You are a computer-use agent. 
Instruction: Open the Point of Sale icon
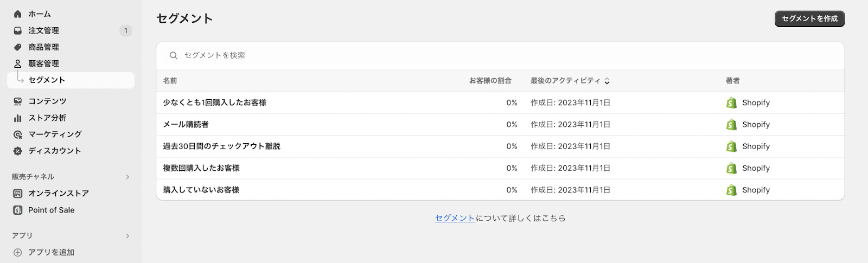pos(18,210)
